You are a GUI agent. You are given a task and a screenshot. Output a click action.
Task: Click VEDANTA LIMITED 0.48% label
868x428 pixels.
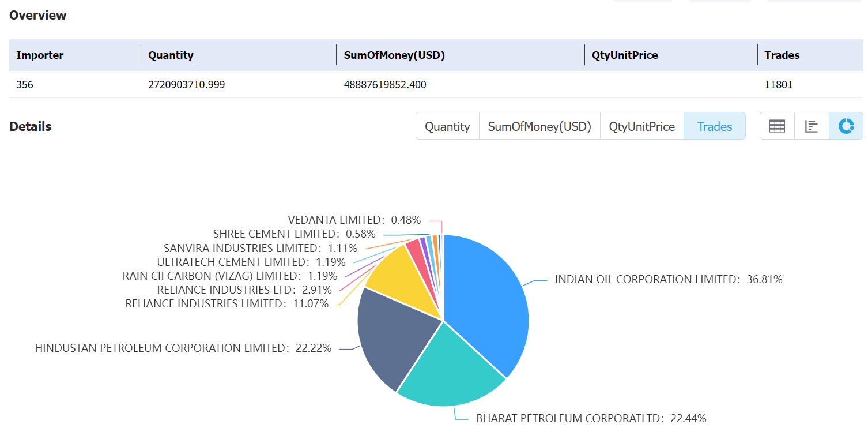click(x=354, y=220)
